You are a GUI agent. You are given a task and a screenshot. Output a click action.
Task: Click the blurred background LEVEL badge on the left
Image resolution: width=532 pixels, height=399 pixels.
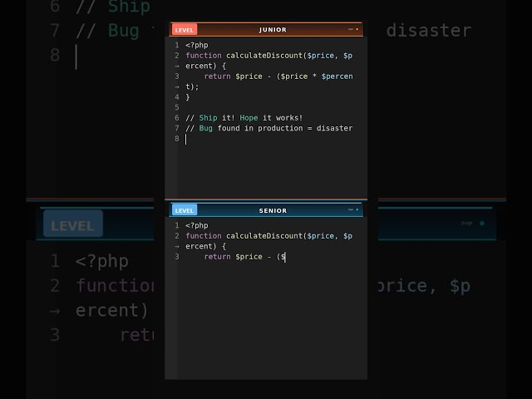click(x=72, y=224)
